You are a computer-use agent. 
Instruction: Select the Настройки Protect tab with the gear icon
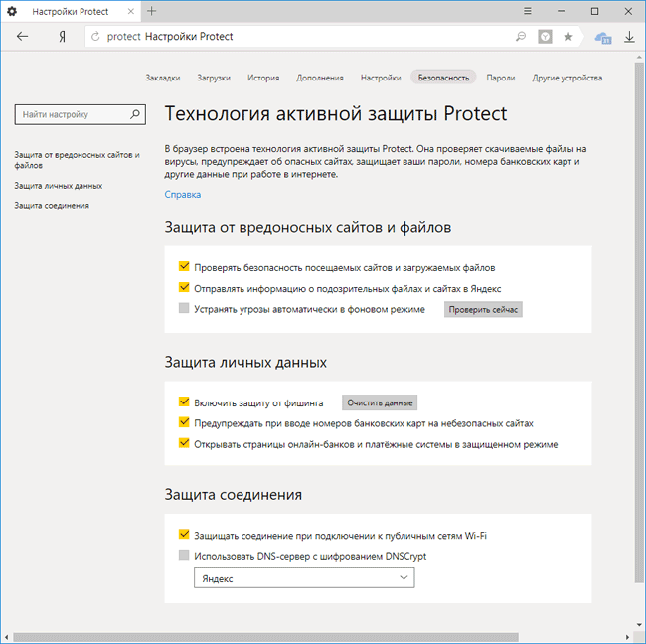pos(70,11)
